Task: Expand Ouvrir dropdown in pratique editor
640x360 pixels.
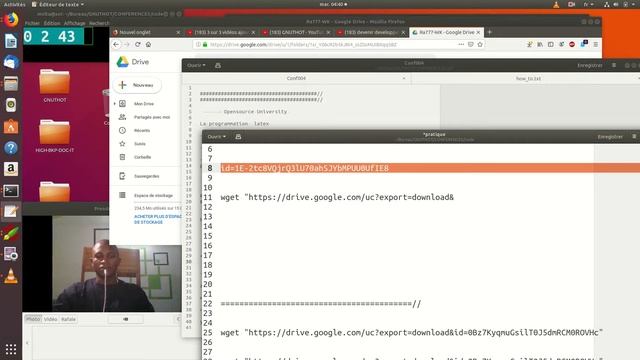Action: 216,137
